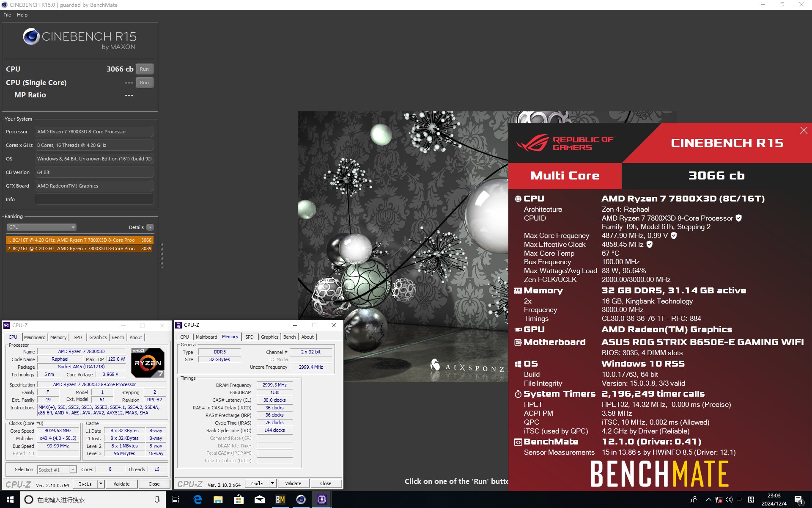Expand the Ranking CPU dropdown
Image resolution: width=812 pixels, height=508 pixels.
pyautogui.click(x=41, y=227)
